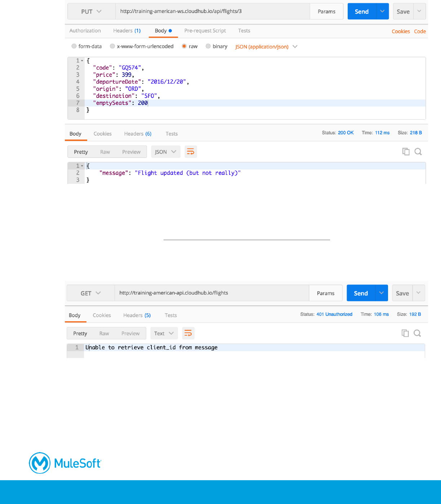Click the PUT request URL field
This screenshot has width=441, height=504.
[213, 12]
